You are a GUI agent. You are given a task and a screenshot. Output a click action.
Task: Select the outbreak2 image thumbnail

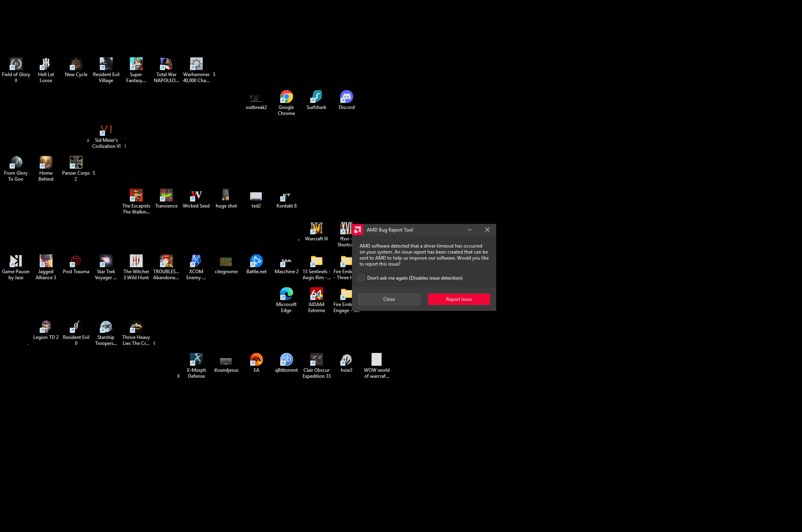click(x=256, y=99)
